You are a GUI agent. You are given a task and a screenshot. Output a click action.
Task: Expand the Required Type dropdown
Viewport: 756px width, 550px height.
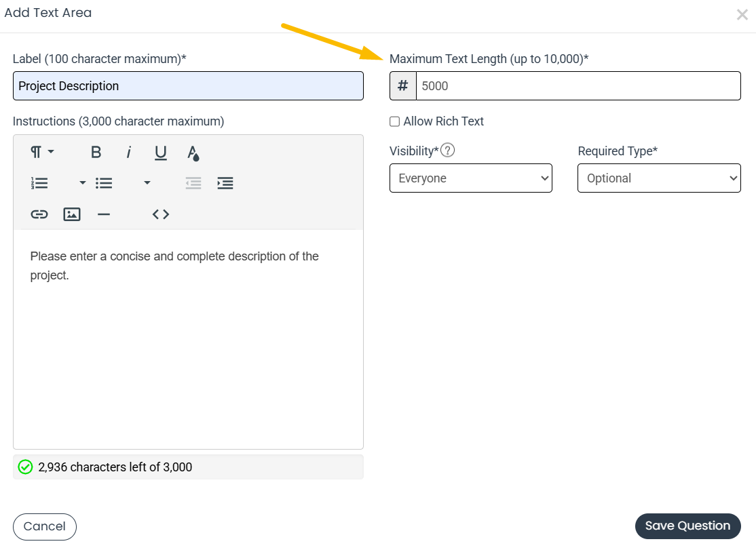click(x=658, y=178)
